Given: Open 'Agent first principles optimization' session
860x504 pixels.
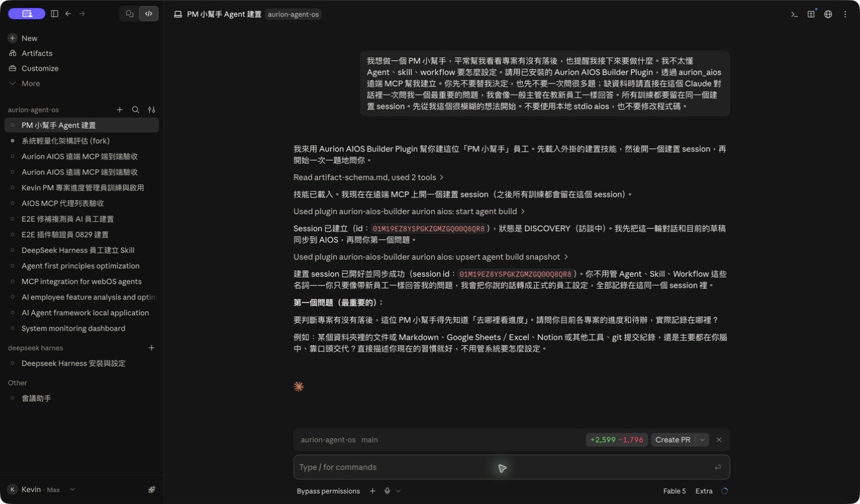Looking at the screenshot, I should pos(81,266).
